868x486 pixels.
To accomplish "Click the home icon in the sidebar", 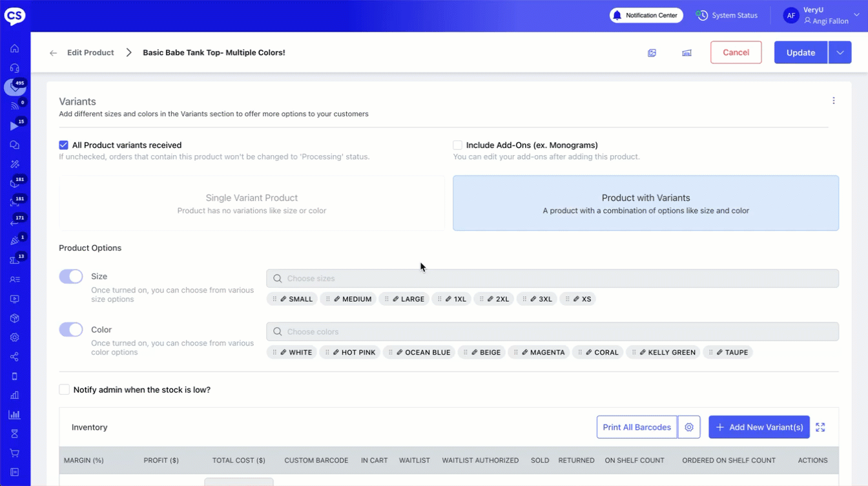I will tap(14, 48).
